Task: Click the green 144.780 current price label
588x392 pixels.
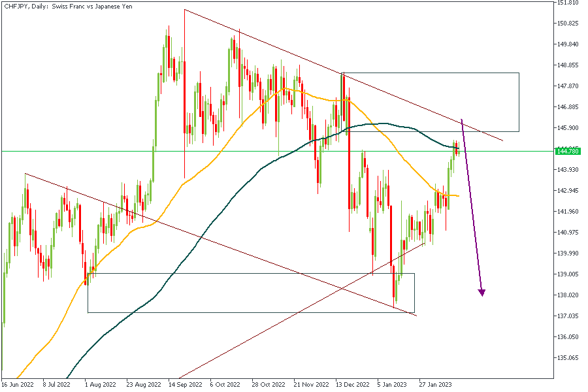Action: (568, 151)
